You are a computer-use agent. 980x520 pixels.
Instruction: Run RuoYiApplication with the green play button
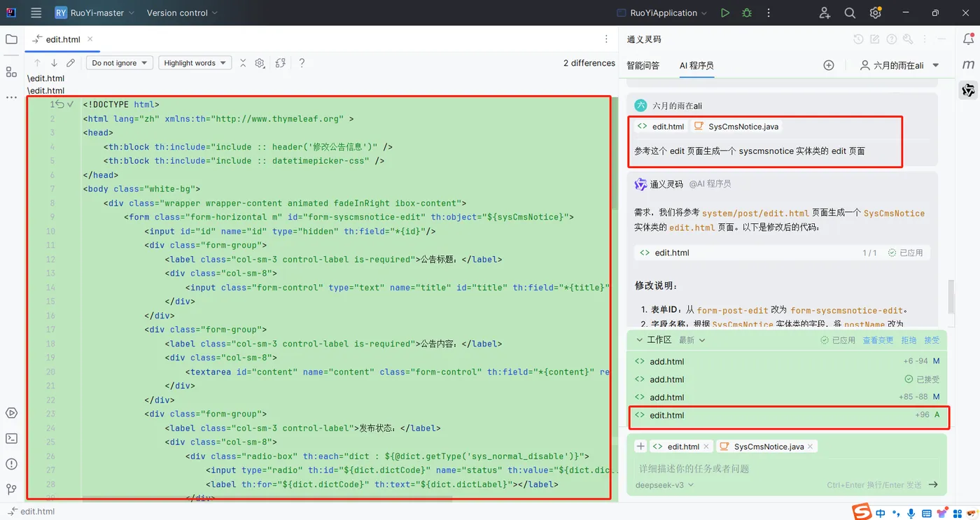[725, 13]
